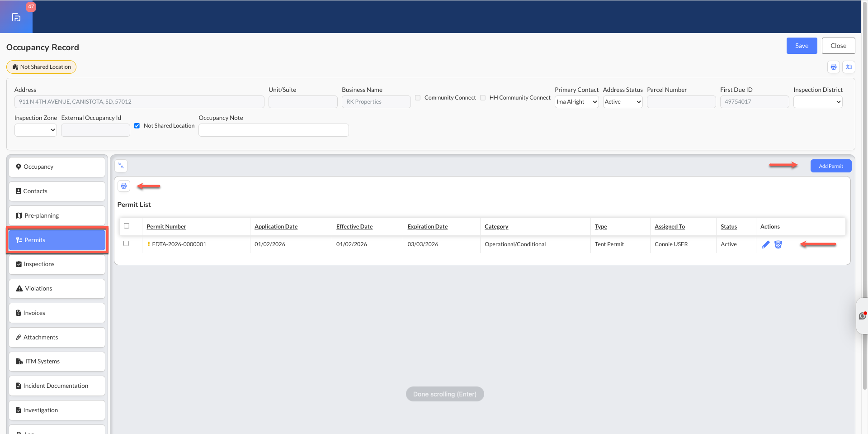Delete the Tent Permit using trash icon

(x=778, y=244)
